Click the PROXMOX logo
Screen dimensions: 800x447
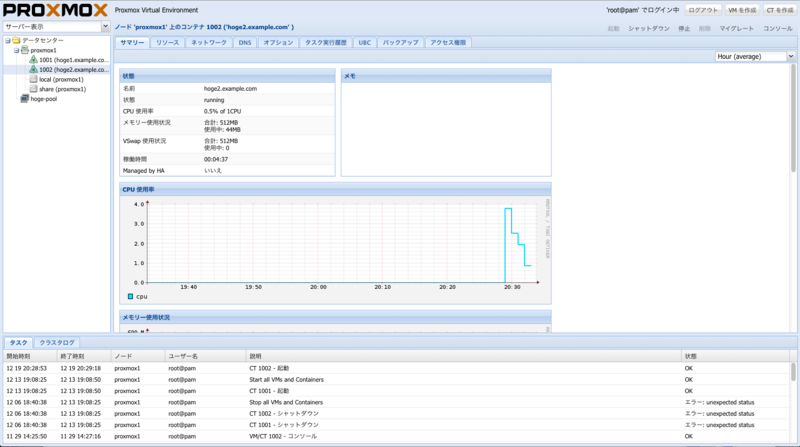click(56, 10)
